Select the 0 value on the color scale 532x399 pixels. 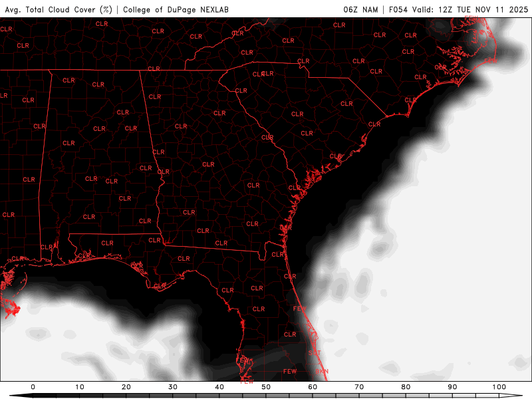33,387
